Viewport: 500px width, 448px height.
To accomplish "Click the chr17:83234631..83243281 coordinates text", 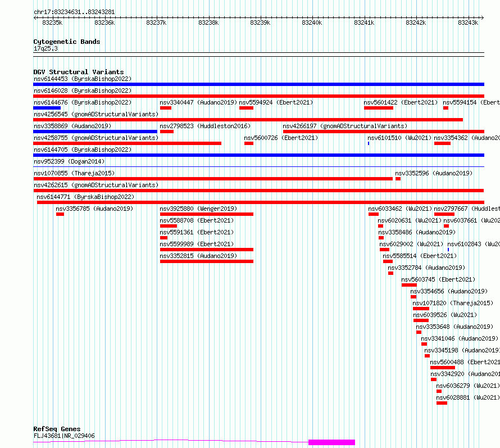I will [74, 12].
